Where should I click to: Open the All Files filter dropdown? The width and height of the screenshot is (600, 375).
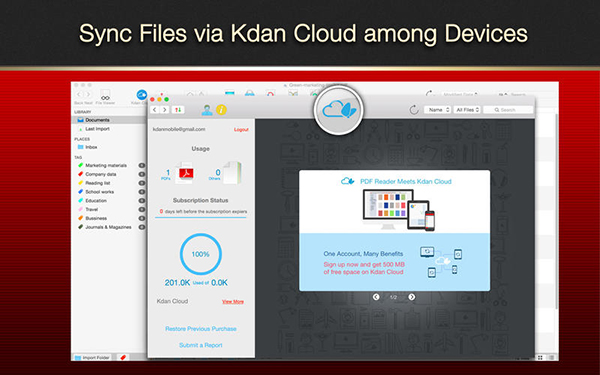tap(467, 110)
